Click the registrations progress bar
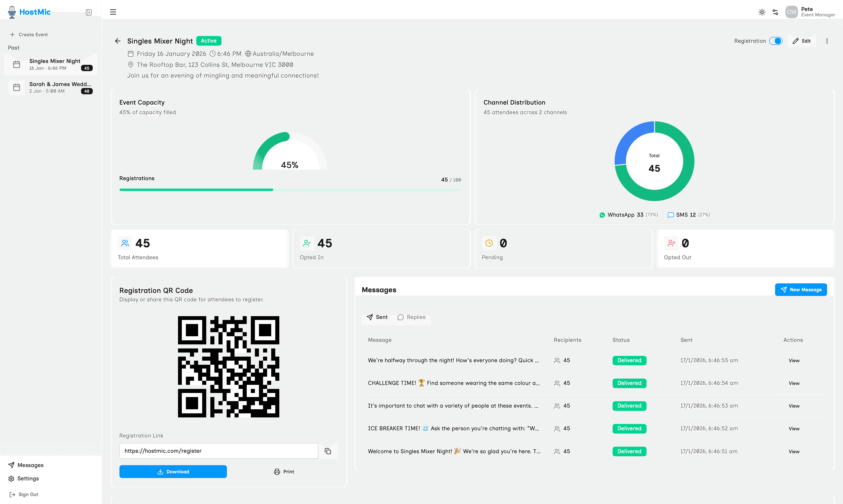This screenshot has width=843, height=504. coord(290,190)
